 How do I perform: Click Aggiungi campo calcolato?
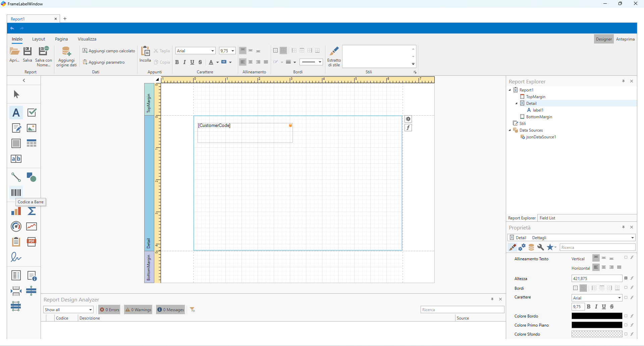109,51
